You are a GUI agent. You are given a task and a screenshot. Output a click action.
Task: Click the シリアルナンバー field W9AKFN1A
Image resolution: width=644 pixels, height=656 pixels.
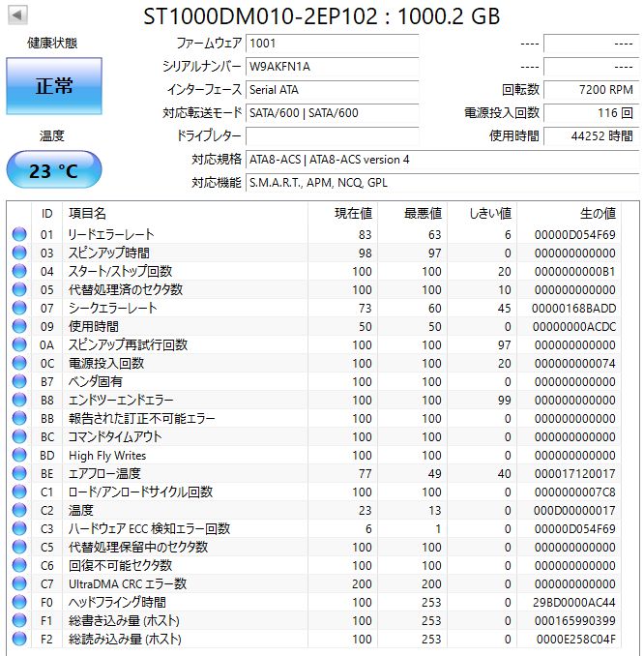(x=332, y=67)
